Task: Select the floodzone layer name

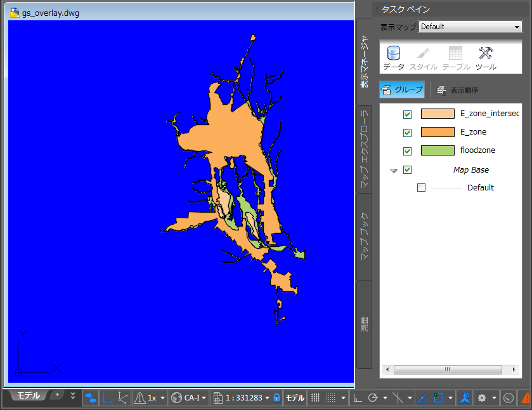Action: (477, 150)
